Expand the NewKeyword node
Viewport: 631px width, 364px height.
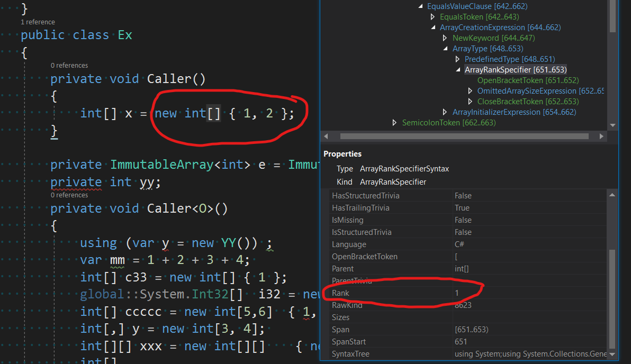[x=445, y=38]
